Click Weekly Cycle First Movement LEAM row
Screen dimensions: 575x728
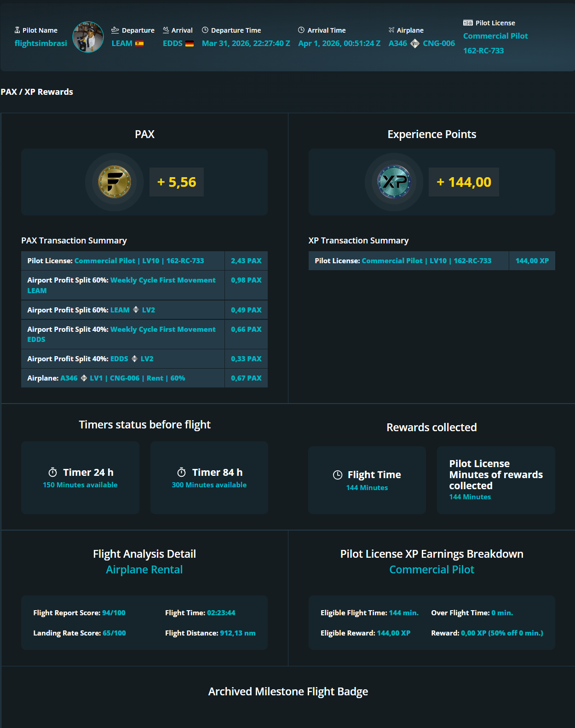click(122, 285)
